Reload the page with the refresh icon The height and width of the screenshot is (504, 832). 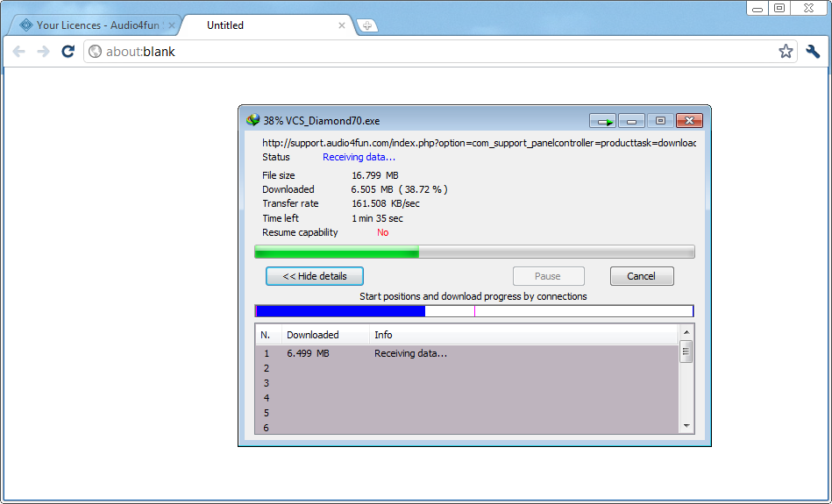pyautogui.click(x=68, y=52)
